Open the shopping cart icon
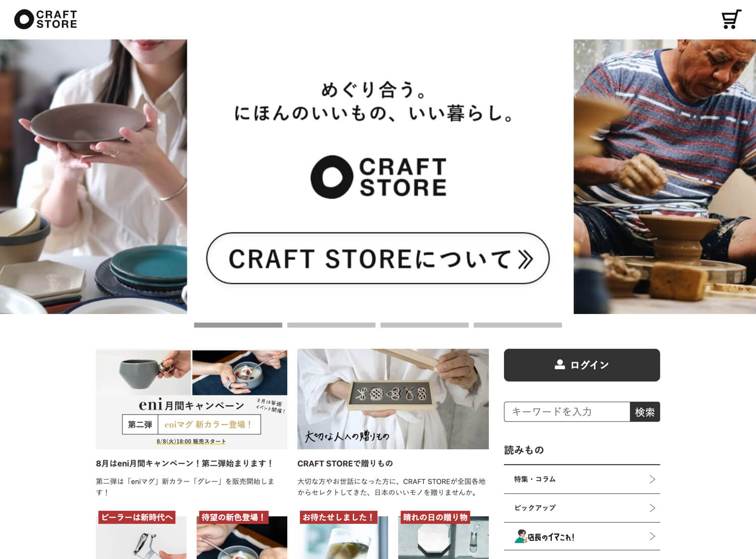 pyautogui.click(x=731, y=20)
